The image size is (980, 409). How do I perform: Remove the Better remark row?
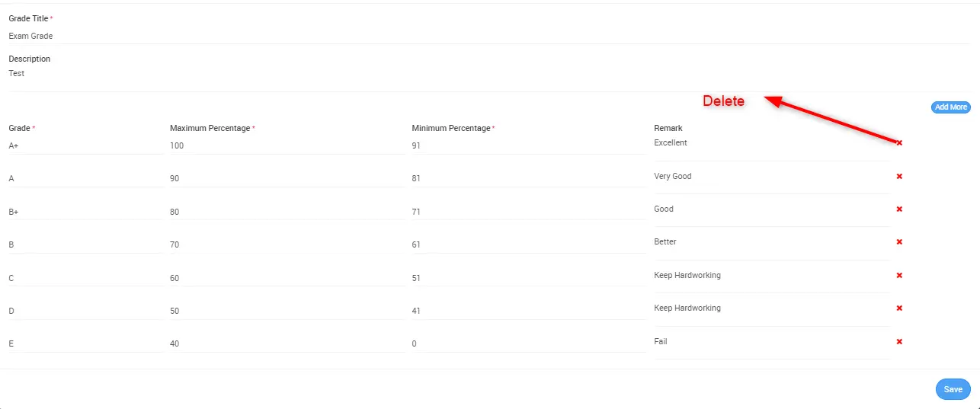click(x=899, y=242)
